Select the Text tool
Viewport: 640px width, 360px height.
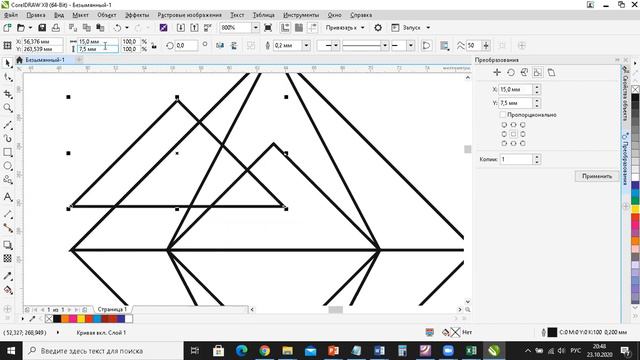click(8, 197)
